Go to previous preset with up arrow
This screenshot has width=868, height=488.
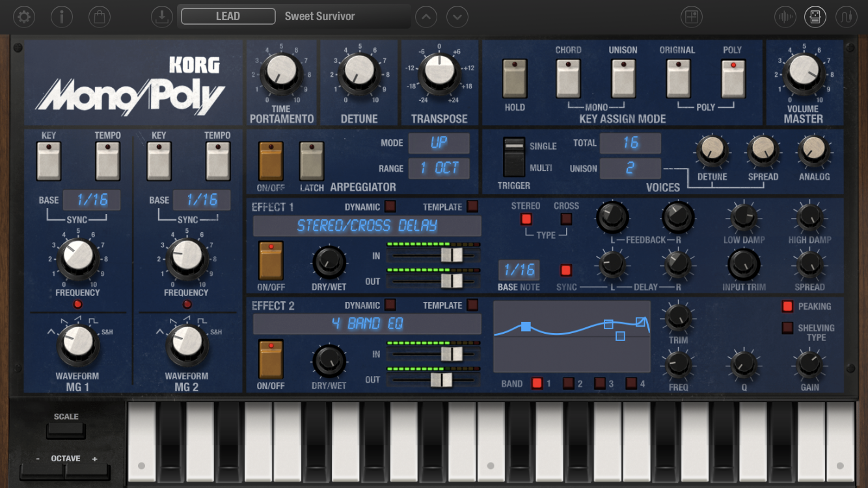pos(426,16)
